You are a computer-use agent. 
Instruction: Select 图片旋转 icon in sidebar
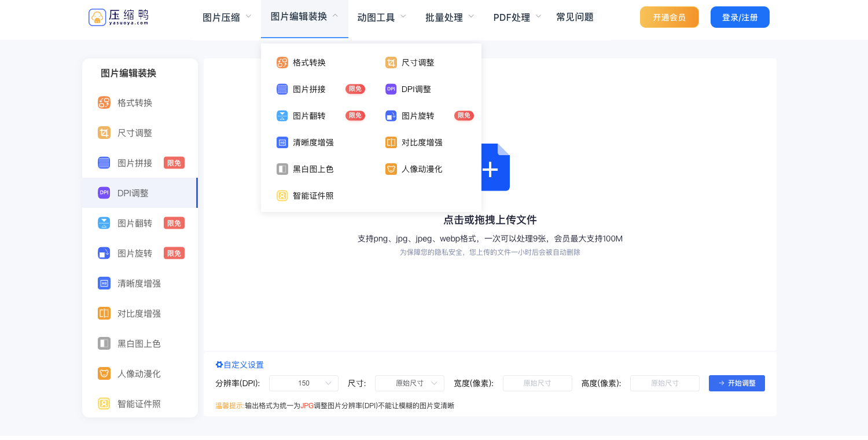(104, 253)
